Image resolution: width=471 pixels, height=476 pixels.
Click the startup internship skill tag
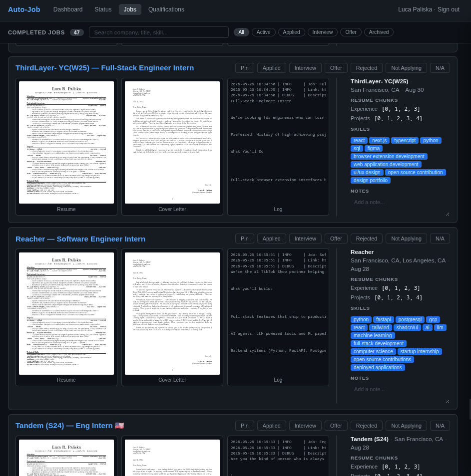(x=420, y=352)
